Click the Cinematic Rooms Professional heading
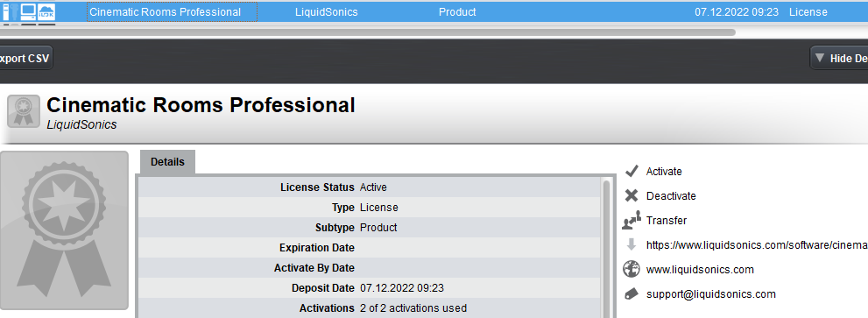 click(x=201, y=105)
